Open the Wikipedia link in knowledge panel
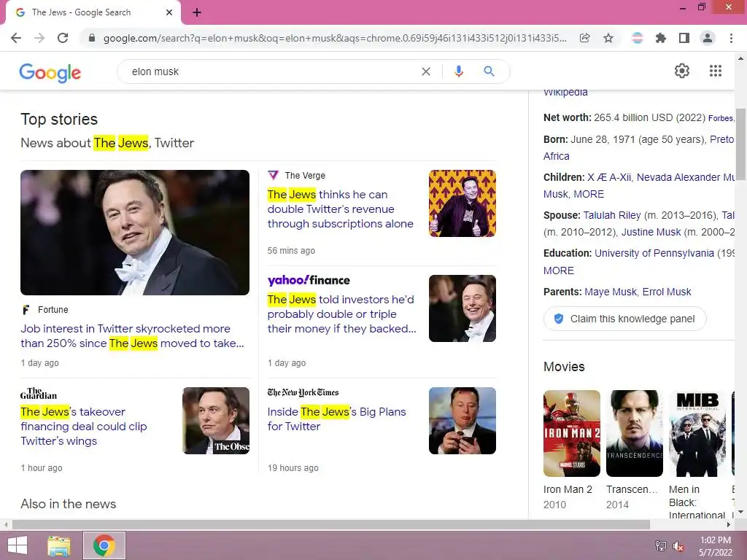Viewport: 747px width, 560px height. point(565,93)
